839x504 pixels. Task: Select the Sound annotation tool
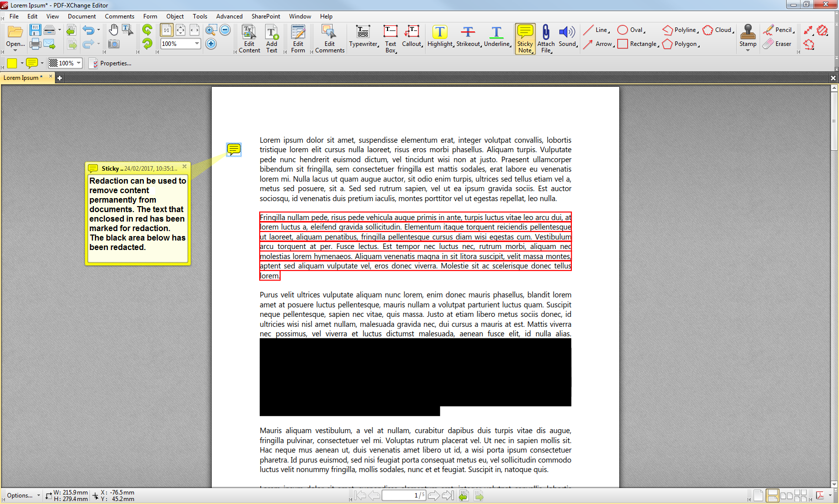click(568, 36)
